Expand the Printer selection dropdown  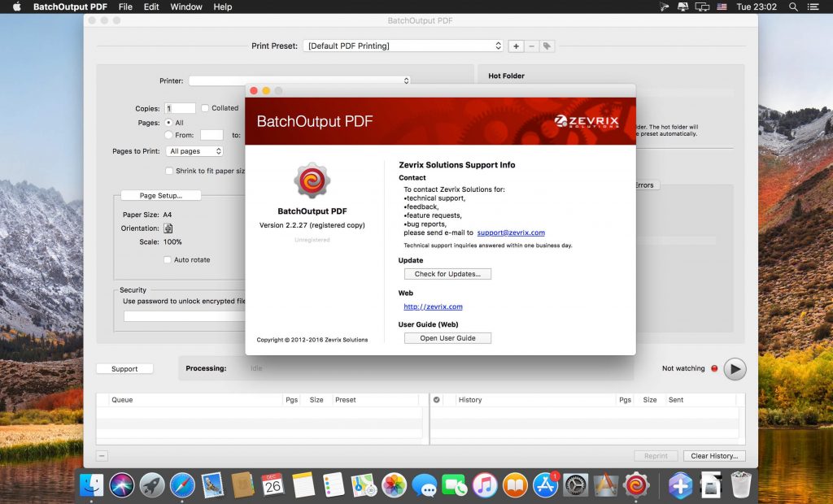[x=298, y=80]
